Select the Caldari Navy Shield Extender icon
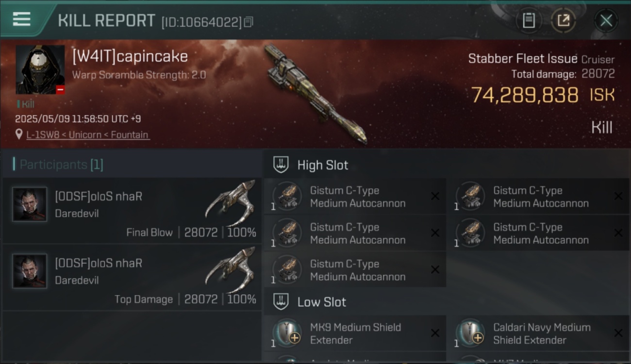The image size is (631, 364). [470, 333]
